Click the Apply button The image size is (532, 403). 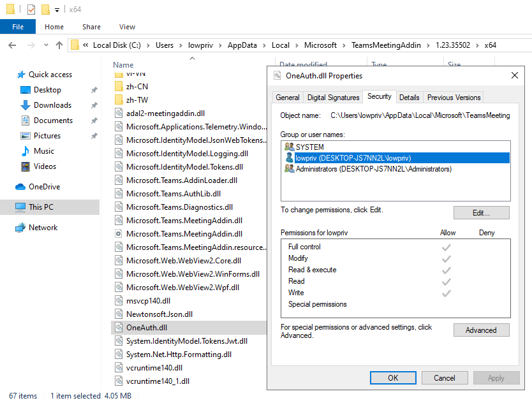496,378
